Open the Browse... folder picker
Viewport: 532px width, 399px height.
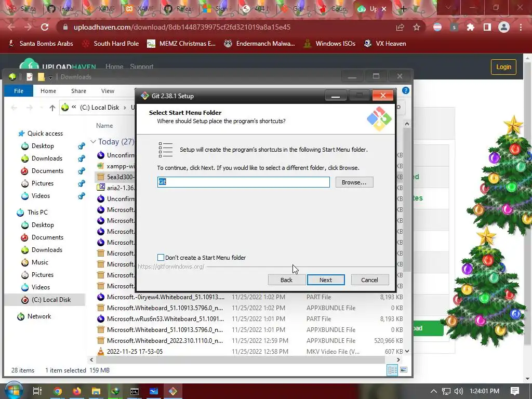(x=354, y=182)
